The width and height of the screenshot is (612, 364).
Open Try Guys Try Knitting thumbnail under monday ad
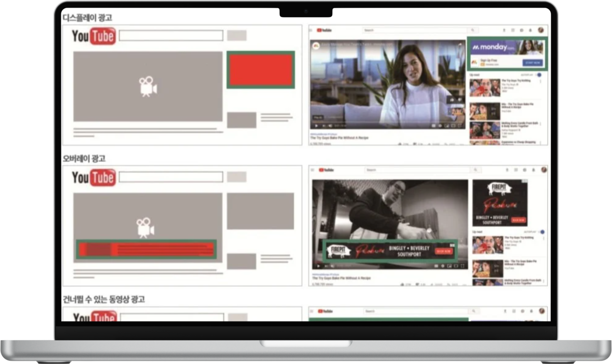485,88
